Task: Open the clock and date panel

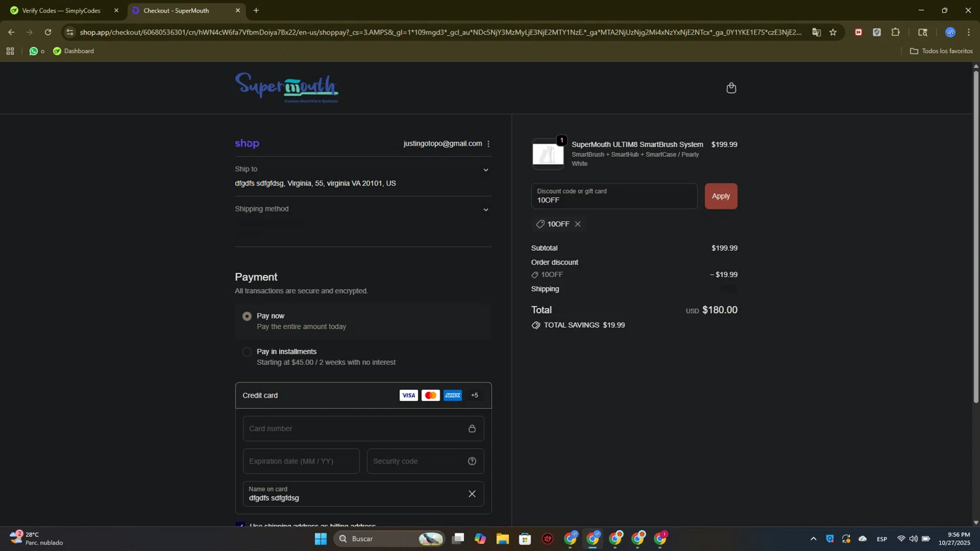Action: (955, 539)
